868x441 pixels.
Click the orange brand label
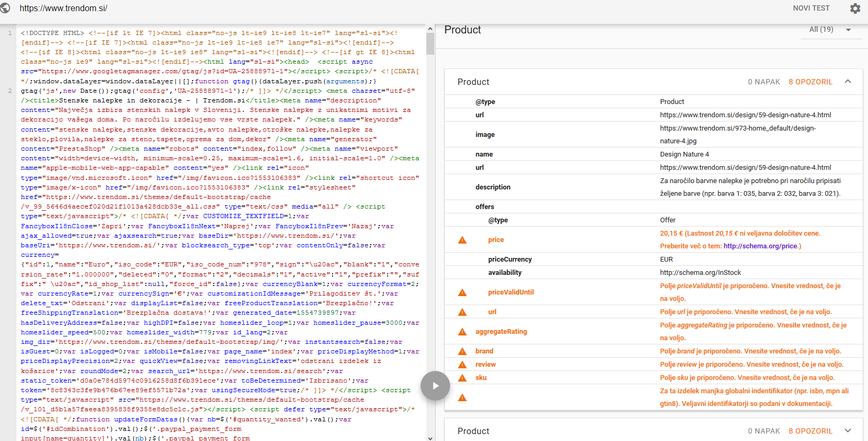click(x=485, y=351)
